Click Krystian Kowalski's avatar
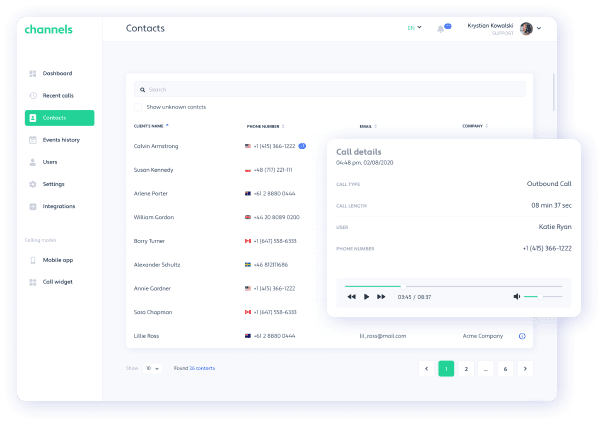This screenshot has width=604, height=424. click(x=526, y=28)
